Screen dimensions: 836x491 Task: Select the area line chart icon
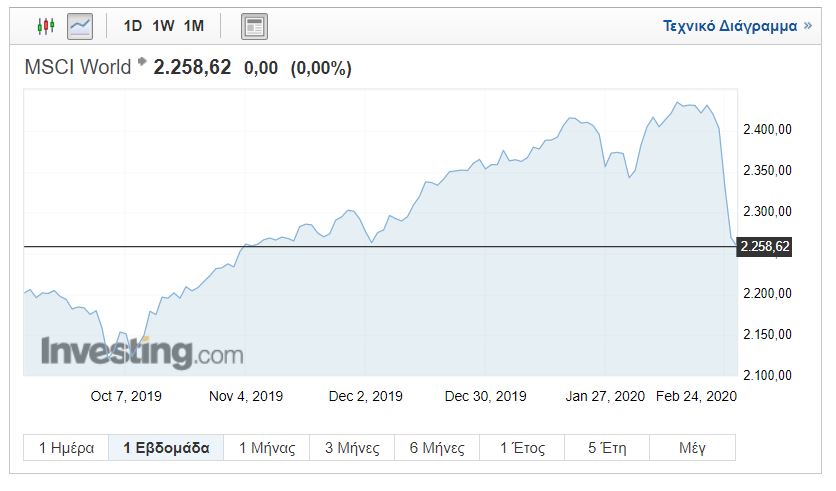click(79, 26)
